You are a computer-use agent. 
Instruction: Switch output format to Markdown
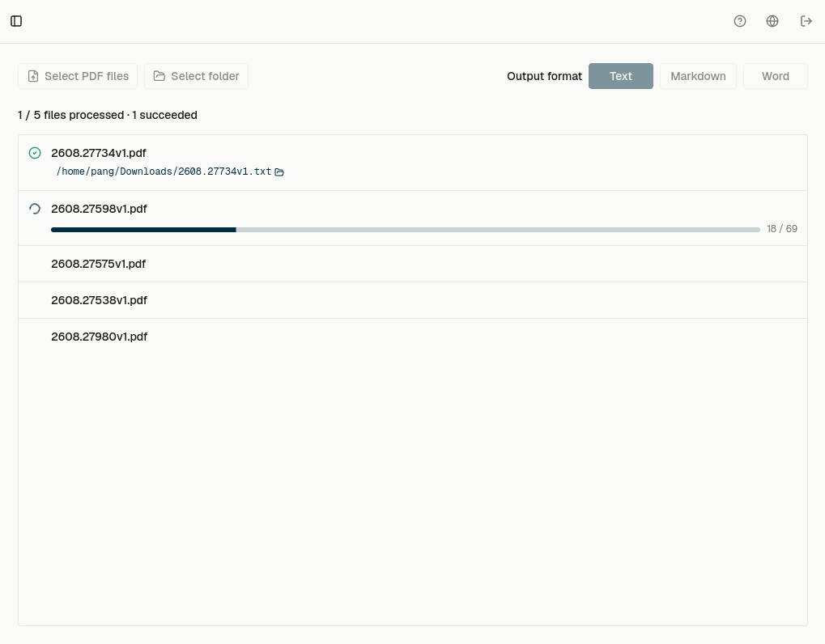point(698,76)
